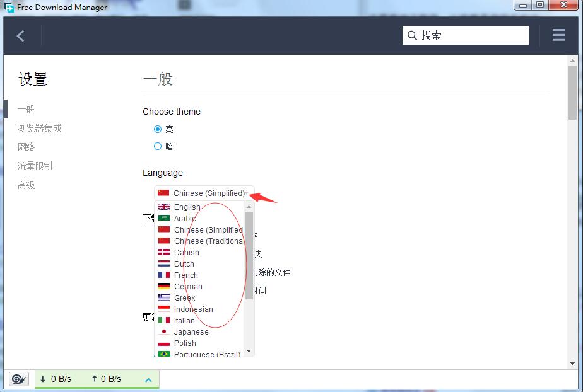The height and width of the screenshot is (392, 583).
Task: Switch to the 浏览器集成 settings tab
Action: pyautogui.click(x=39, y=127)
